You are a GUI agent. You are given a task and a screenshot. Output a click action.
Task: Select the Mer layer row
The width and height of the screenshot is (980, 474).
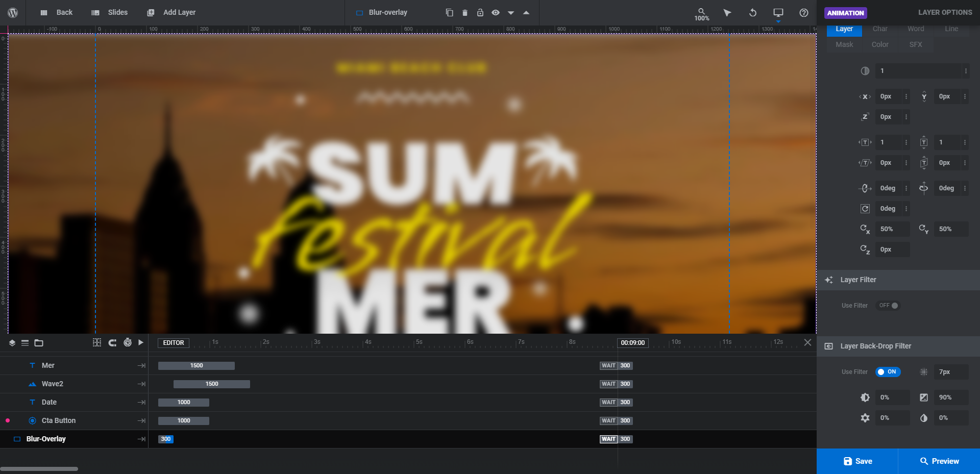click(x=74, y=366)
